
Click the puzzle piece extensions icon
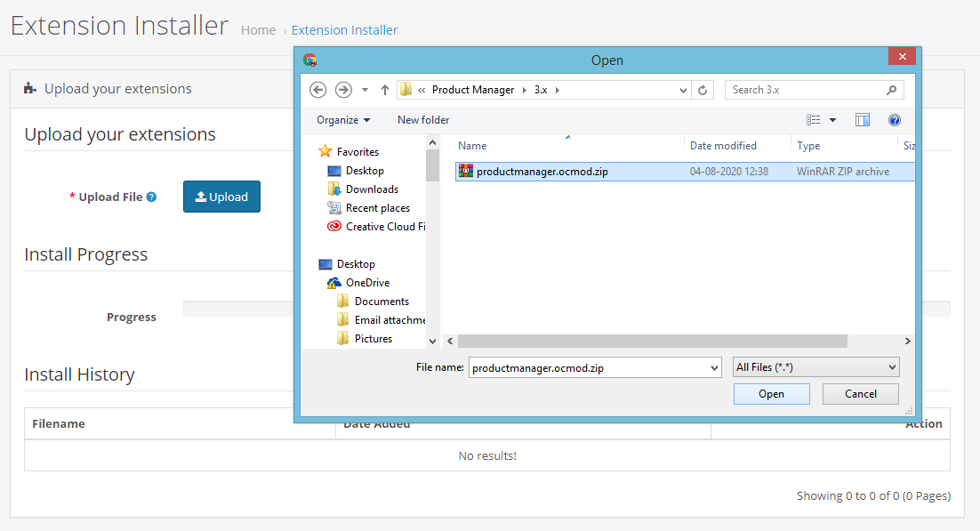(x=30, y=89)
